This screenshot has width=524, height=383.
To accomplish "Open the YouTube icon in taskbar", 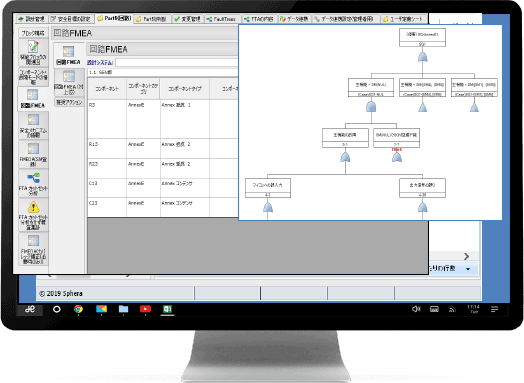I will pyautogui.click(x=145, y=309).
